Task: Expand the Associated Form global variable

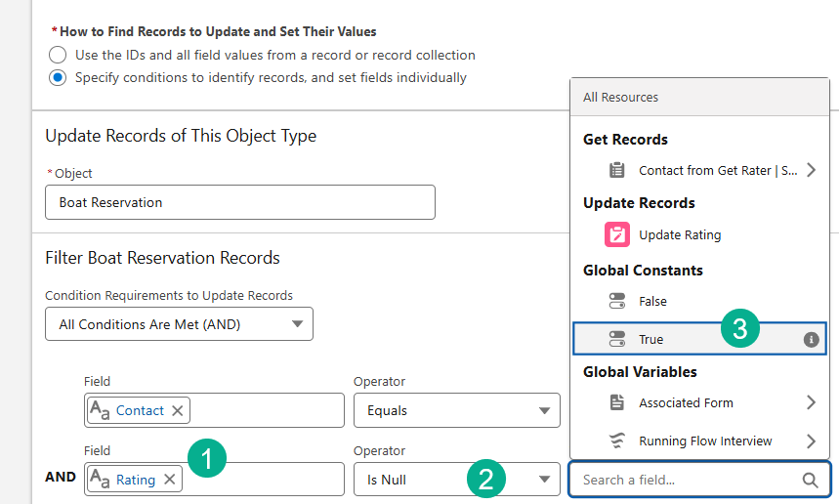Action: [x=811, y=402]
